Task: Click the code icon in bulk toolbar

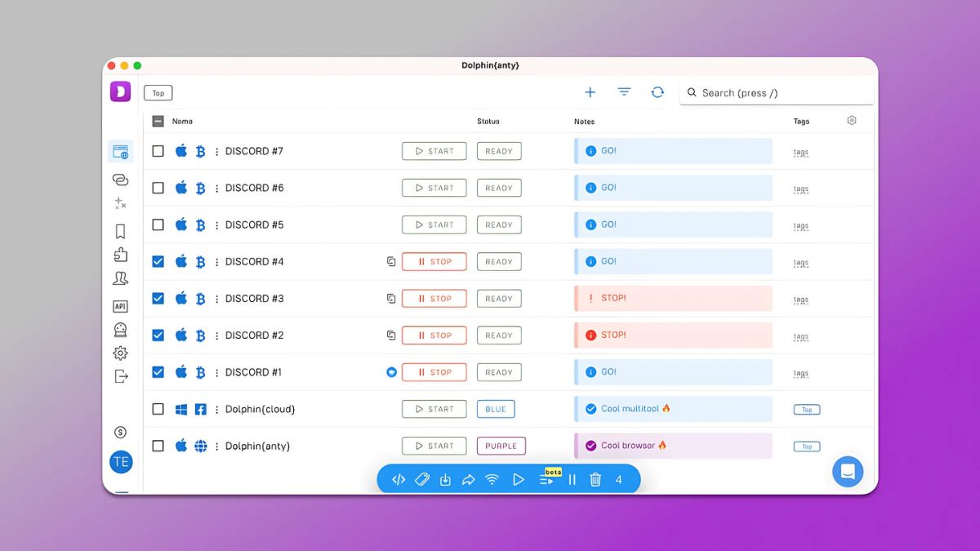Action: pos(399,480)
